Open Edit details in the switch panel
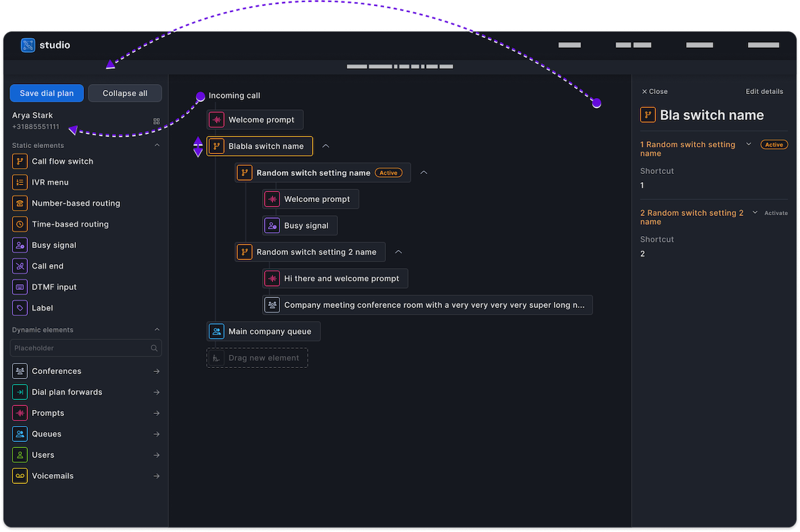 (x=765, y=91)
